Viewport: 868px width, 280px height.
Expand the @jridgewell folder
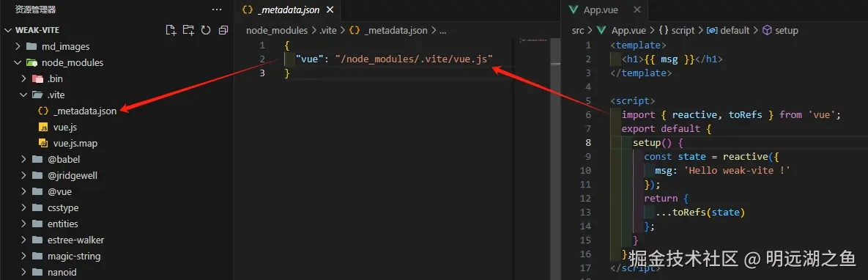coord(23,175)
